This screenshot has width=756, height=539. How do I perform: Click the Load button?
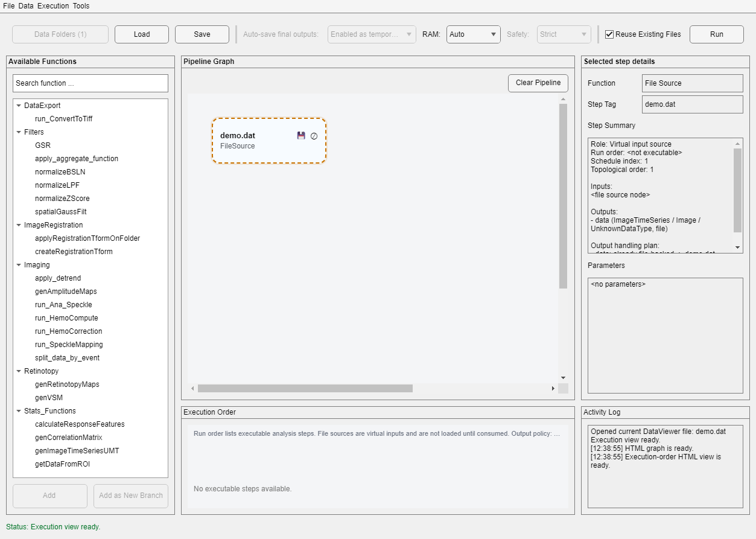(x=142, y=34)
